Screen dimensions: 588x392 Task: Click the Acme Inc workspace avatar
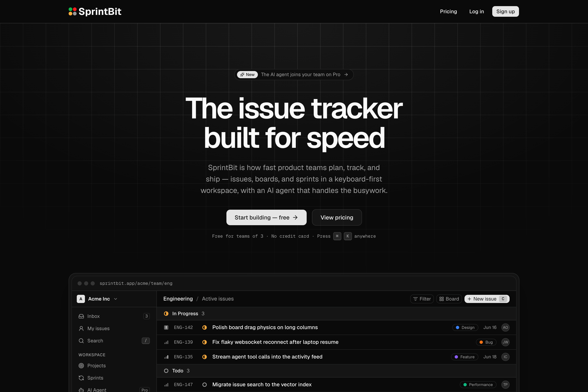[x=81, y=299]
